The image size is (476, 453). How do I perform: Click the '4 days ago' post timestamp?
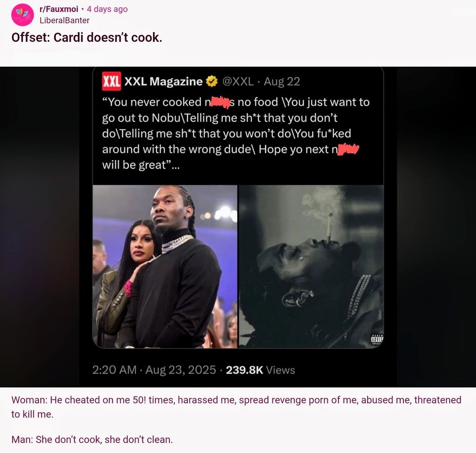[x=107, y=9]
